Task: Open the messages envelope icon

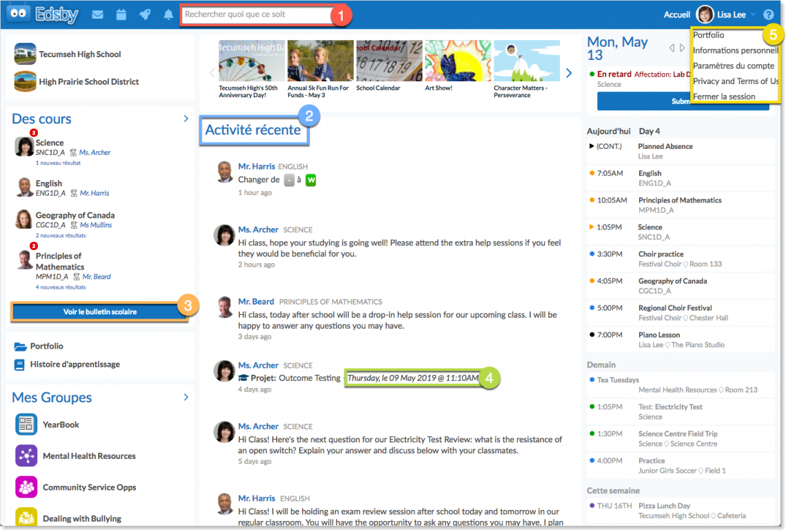Action: 98,14
